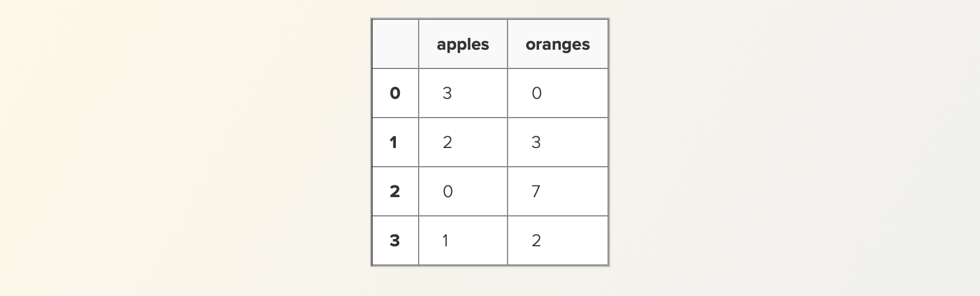Viewport: 980px width, 296px height.
Task: Select row index 0 label
Action: 395,93
